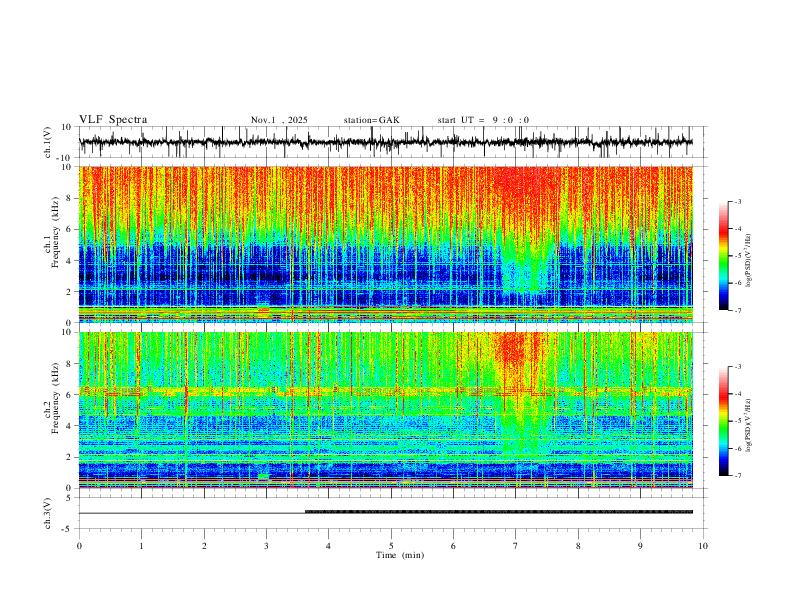
Task: Click time axis tick label "2"
Action: (x=204, y=546)
